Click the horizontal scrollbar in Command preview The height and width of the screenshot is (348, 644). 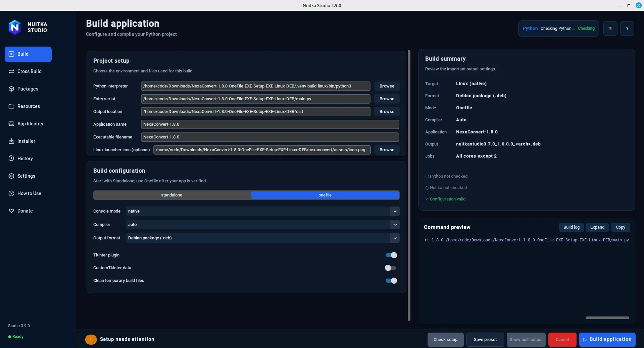(607, 318)
